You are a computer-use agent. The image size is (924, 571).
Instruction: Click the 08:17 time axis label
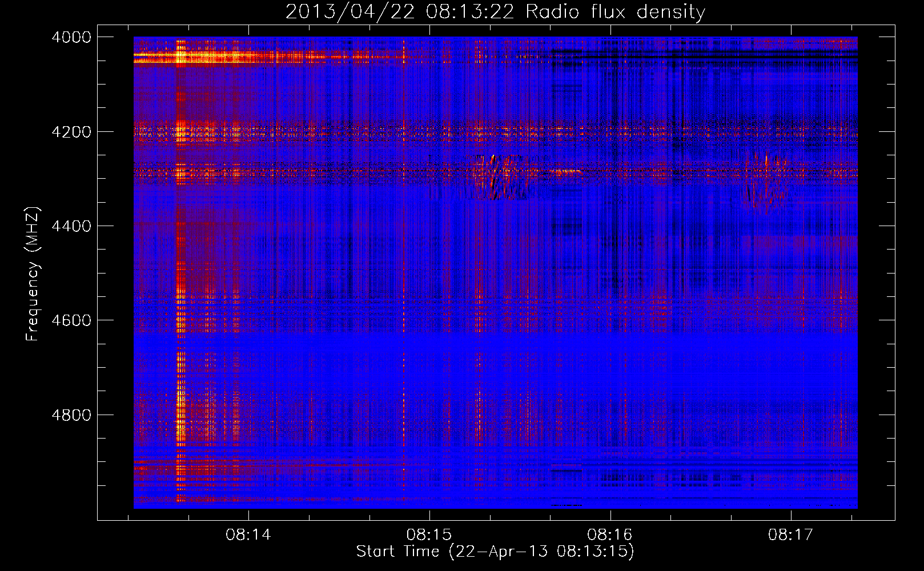click(x=790, y=535)
